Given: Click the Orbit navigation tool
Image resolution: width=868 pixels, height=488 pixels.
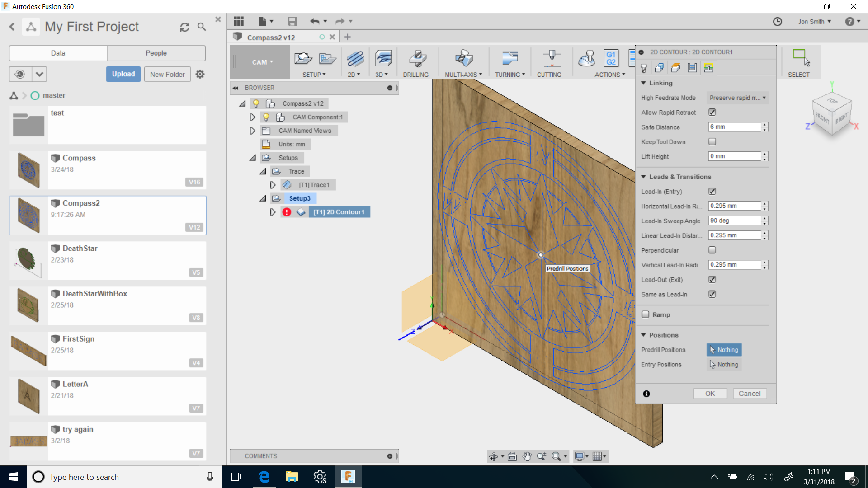Looking at the screenshot, I should point(493,456).
